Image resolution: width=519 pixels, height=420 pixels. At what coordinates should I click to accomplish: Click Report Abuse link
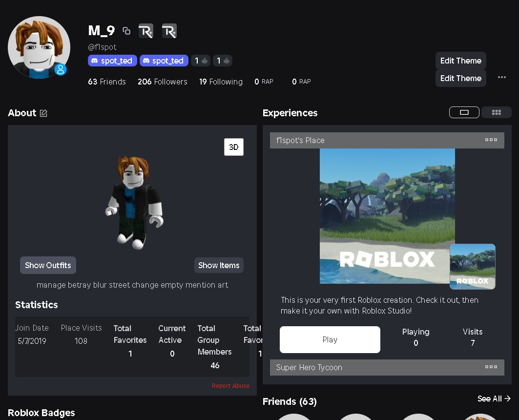230,386
